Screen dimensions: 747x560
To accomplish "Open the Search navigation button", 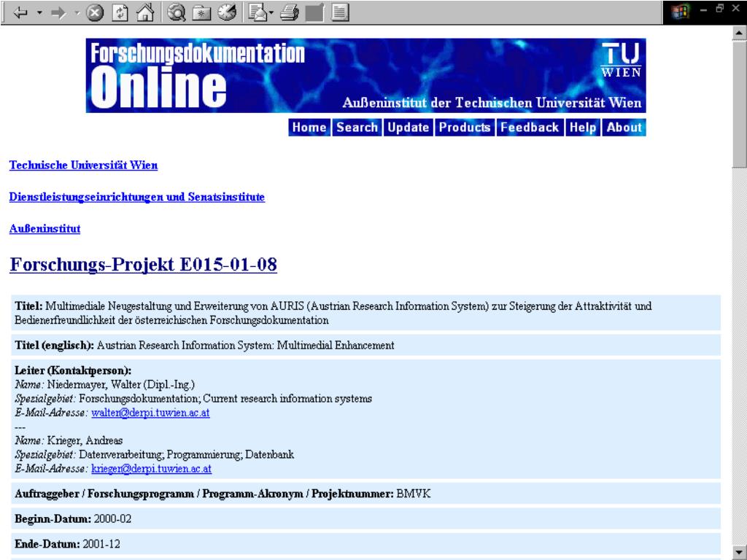I will pyautogui.click(x=357, y=128).
